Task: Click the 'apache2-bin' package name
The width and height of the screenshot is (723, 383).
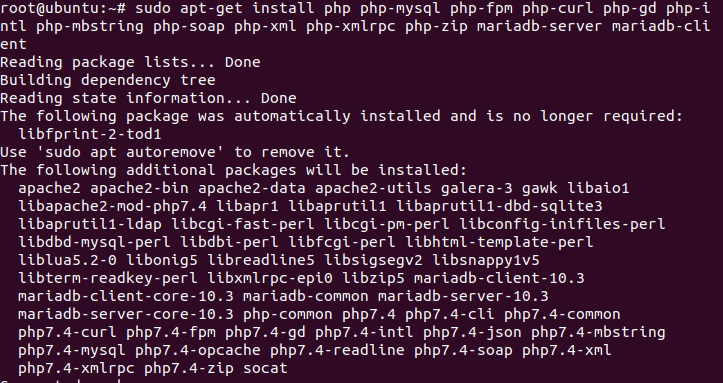Action: click(139, 188)
